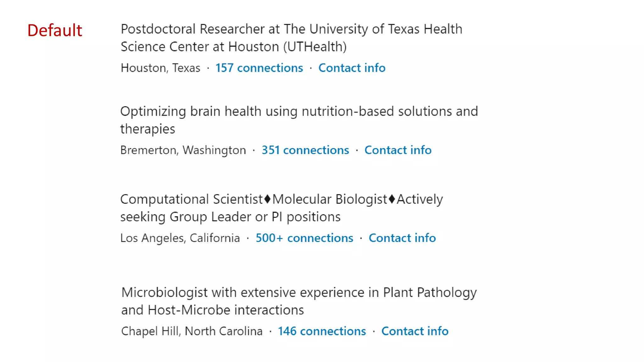The width and height of the screenshot is (644, 362).
Task: Open the 157 connections link
Action: coord(259,68)
